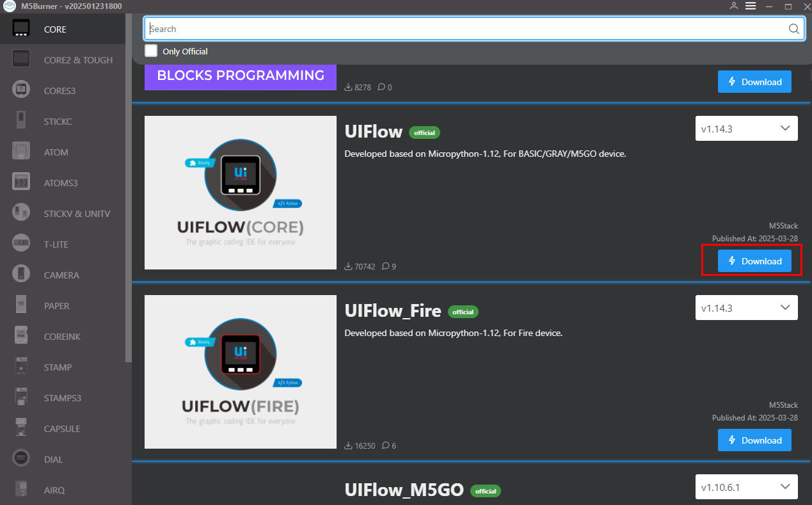Image resolution: width=812 pixels, height=505 pixels.
Task: Download the Blocks Programming firmware at top
Action: [754, 82]
